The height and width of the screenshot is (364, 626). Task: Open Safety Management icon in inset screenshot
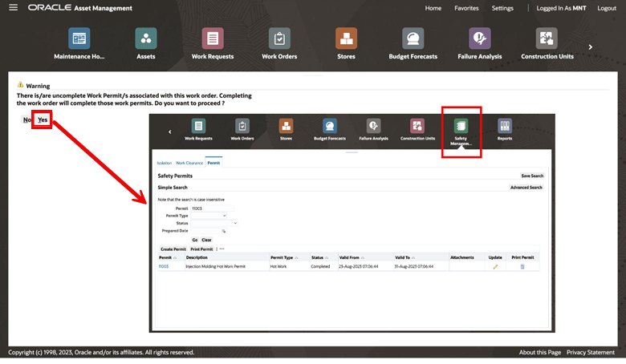click(461, 126)
